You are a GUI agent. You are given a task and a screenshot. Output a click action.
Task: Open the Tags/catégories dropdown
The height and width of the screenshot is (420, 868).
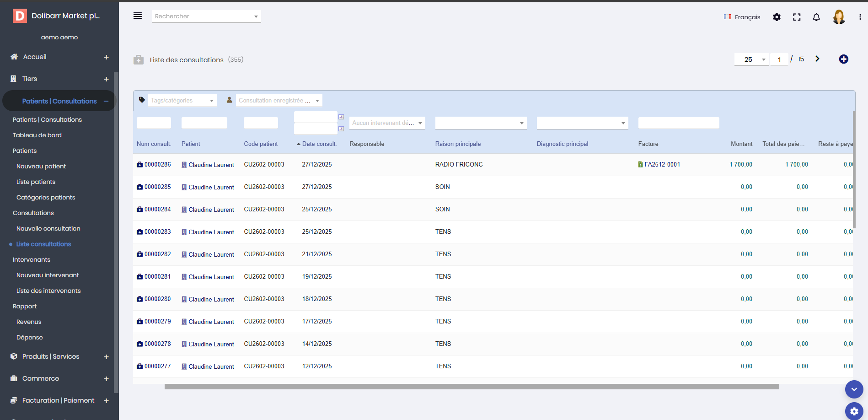182,101
